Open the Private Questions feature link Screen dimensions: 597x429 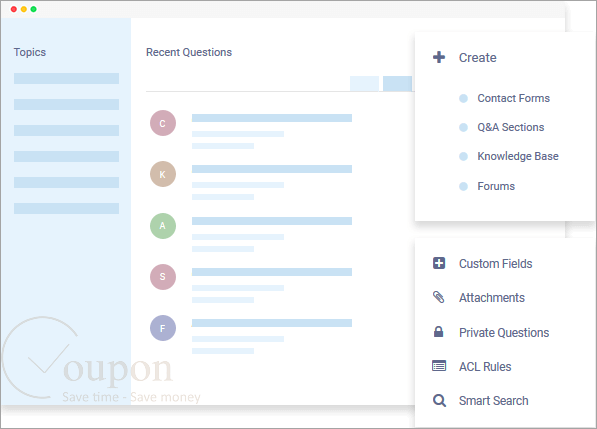pyautogui.click(x=504, y=333)
